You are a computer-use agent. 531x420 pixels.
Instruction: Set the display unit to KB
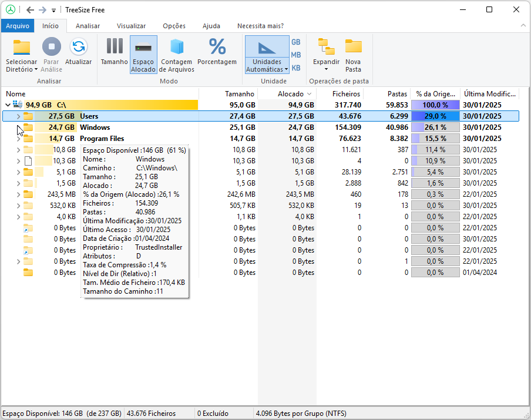[x=296, y=68]
